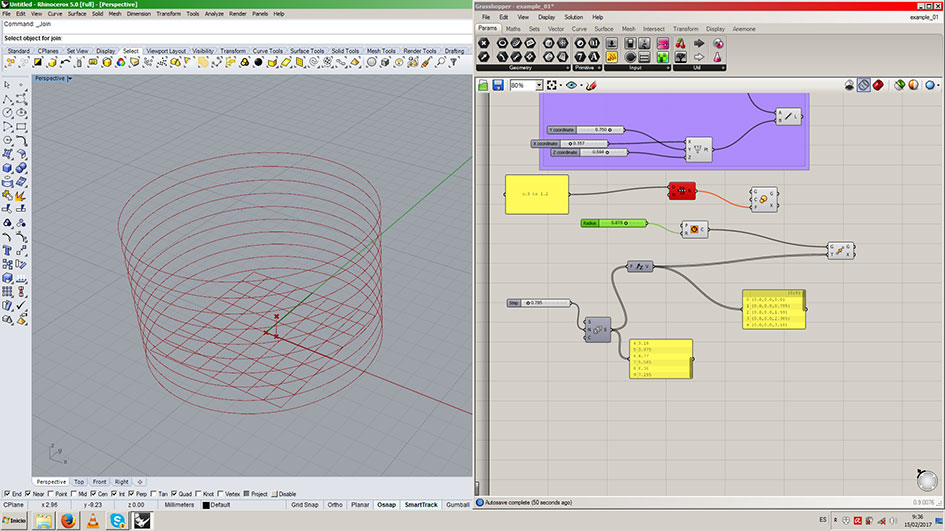Click the sketch pen icon on canvas toolbar
This screenshot has height=531, width=945.
[x=591, y=86]
